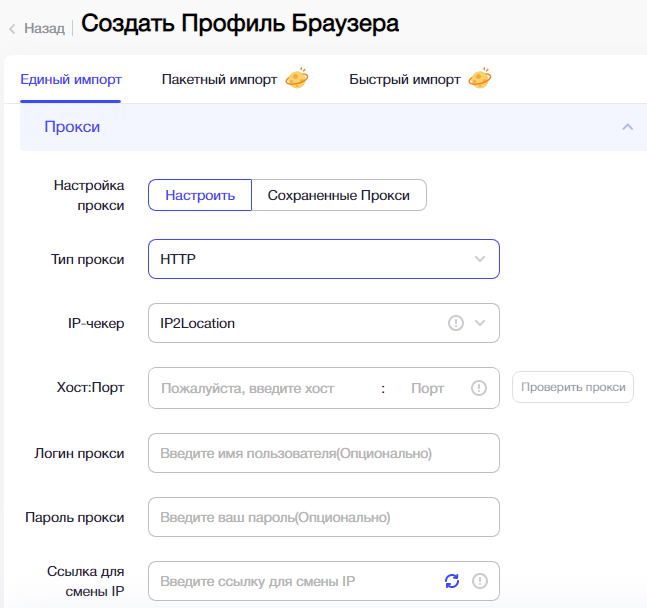This screenshot has width=647, height=608.
Task: Select the Настроить proxy option
Action: coord(200,195)
